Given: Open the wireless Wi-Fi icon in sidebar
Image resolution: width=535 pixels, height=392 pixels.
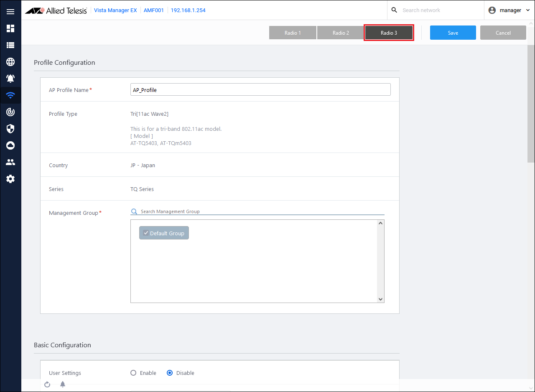Looking at the screenshot, I should point(10,95).
